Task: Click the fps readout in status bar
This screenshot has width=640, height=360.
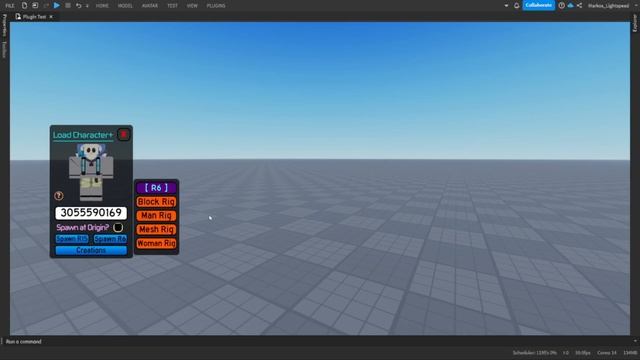Action: click(583, 353)
